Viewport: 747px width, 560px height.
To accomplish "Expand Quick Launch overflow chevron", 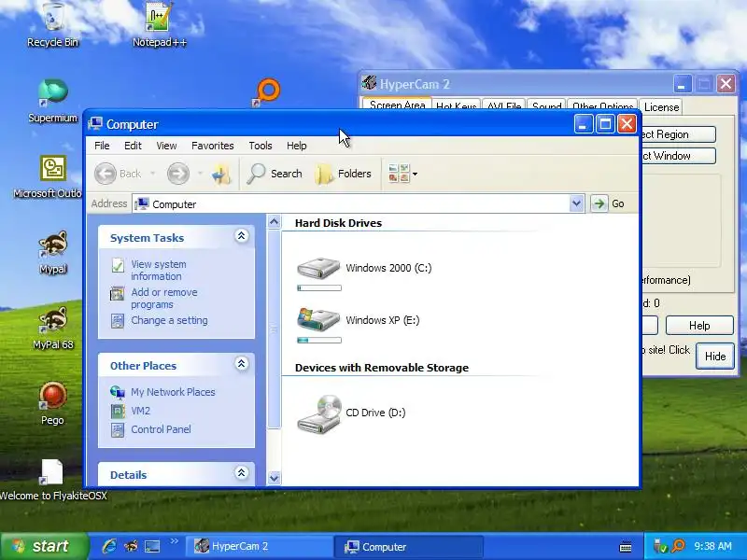I will (x=174, y=541).
